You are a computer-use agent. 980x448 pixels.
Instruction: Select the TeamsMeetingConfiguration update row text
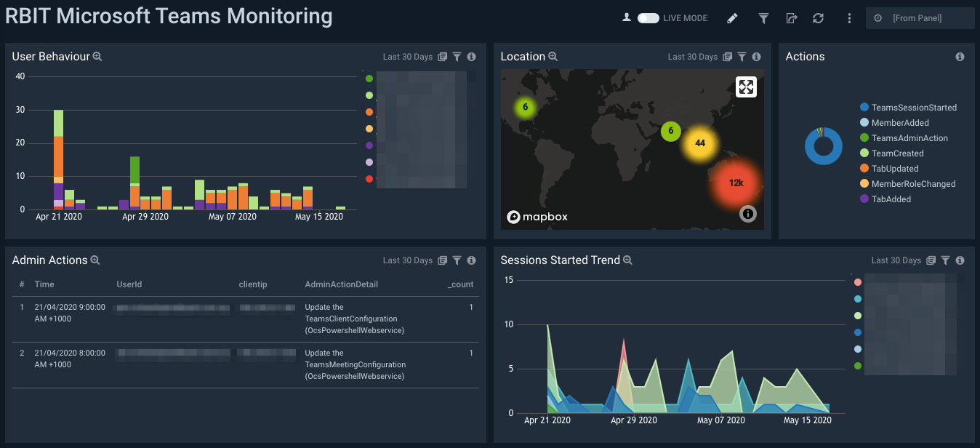[356, 364]
